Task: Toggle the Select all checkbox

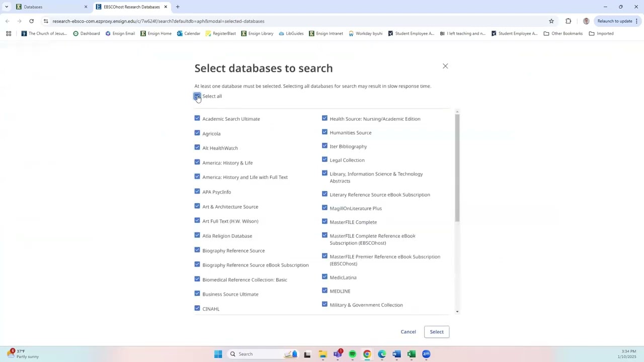Action: coord(197,96)
